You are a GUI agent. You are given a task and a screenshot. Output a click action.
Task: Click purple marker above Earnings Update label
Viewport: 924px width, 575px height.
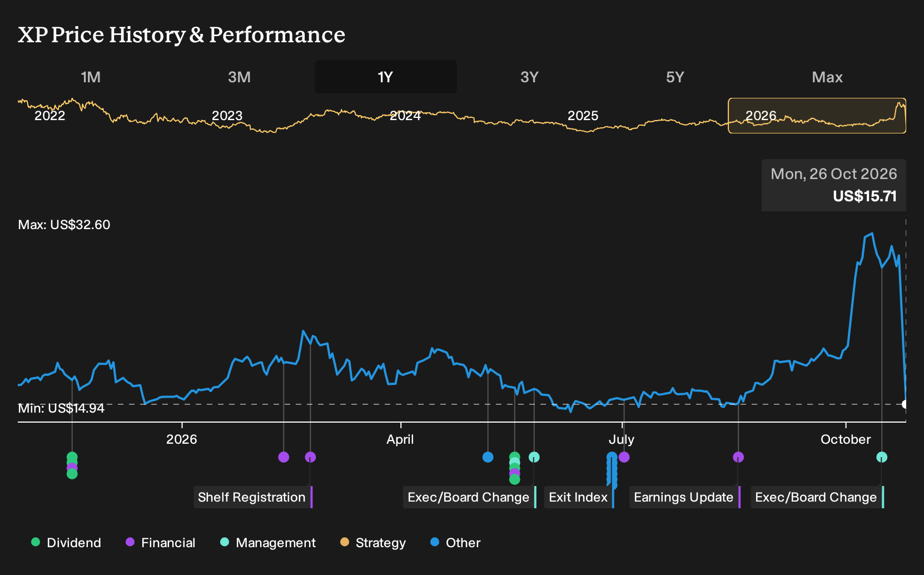[x=738, y=457]
